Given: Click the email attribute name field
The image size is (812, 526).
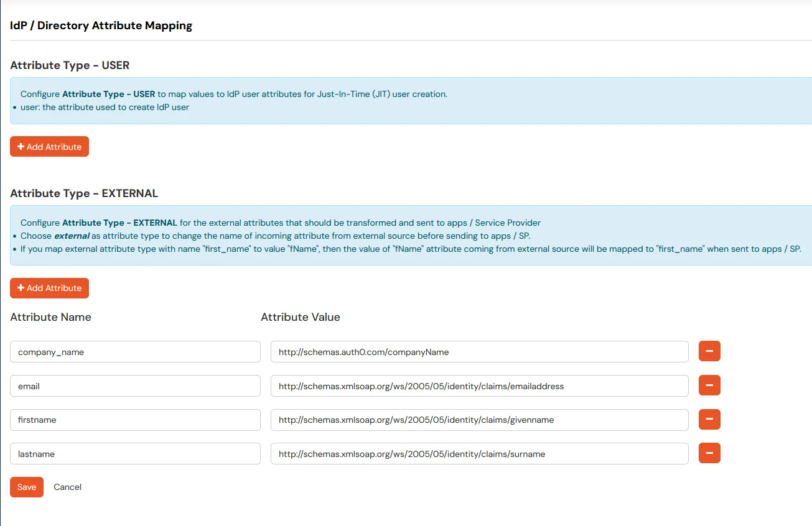Looking at the screenshot, I should point(134,385).
